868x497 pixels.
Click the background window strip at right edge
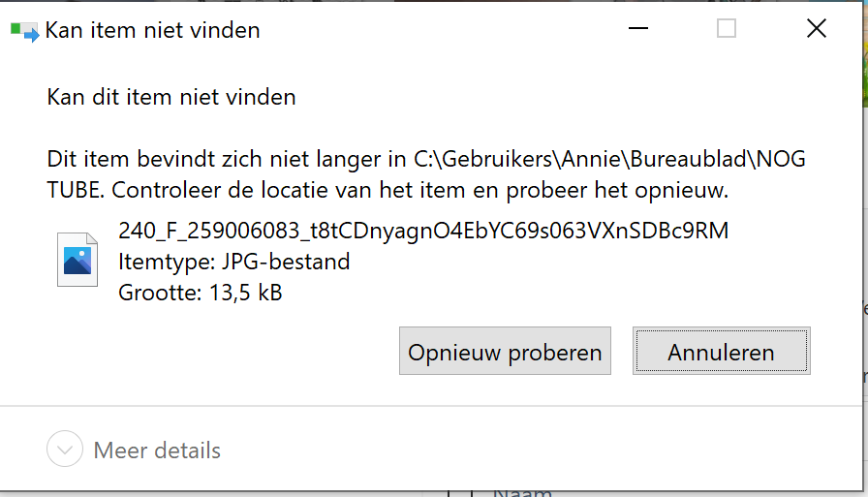865,249
